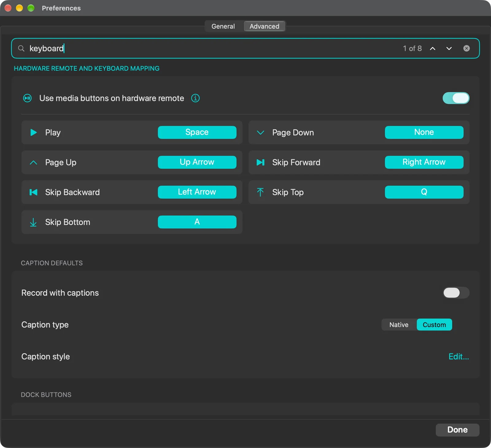The height and width of the screenshot is (448, 491).
Task: Click Hardware Remote and Keyboard Mapping heading
Action: [87, 68]
